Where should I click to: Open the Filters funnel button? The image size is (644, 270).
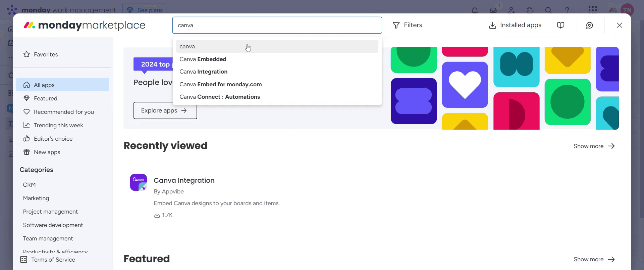407,25
